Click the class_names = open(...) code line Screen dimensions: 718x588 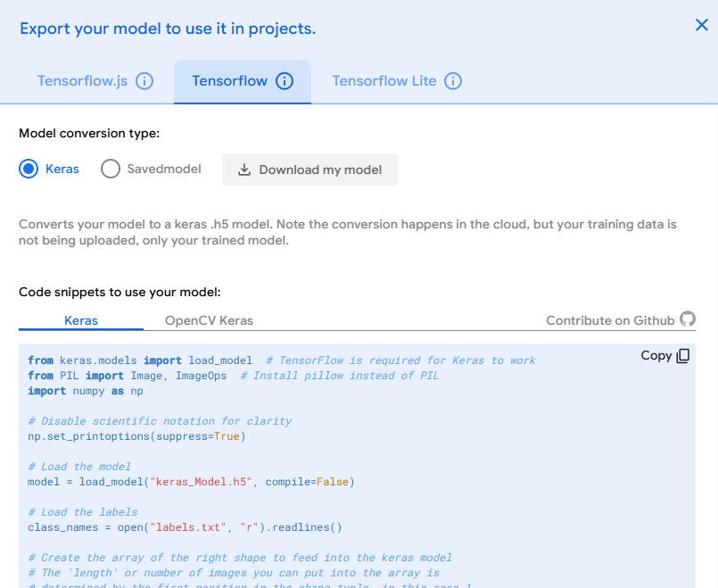click(185, 527)
